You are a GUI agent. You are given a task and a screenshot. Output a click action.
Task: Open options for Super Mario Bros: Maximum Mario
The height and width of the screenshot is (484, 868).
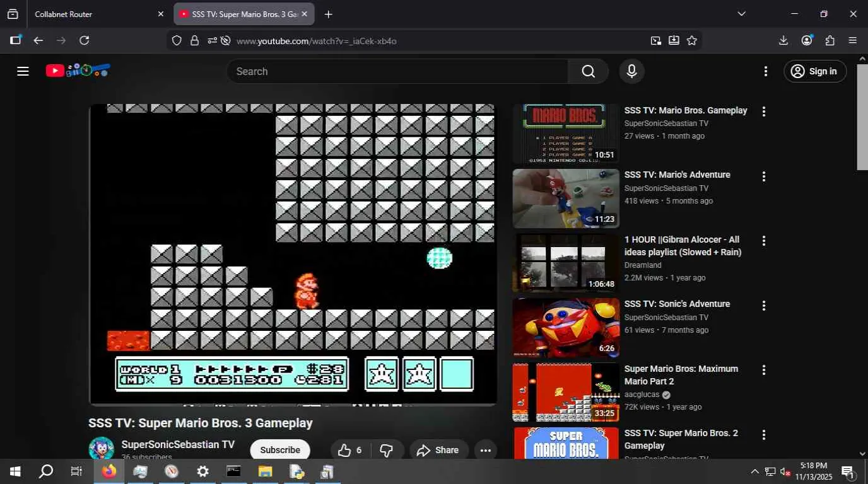click(x=764, y=370)
